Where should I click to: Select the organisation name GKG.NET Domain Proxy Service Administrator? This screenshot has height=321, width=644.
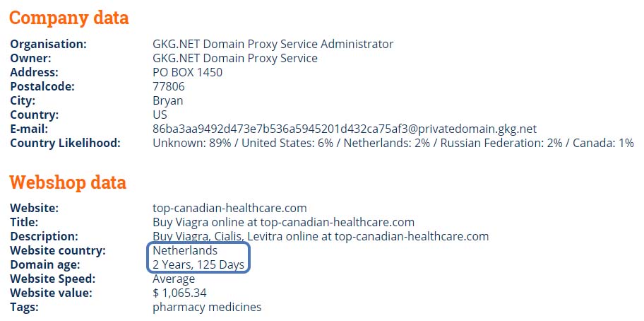coord(273,44)
